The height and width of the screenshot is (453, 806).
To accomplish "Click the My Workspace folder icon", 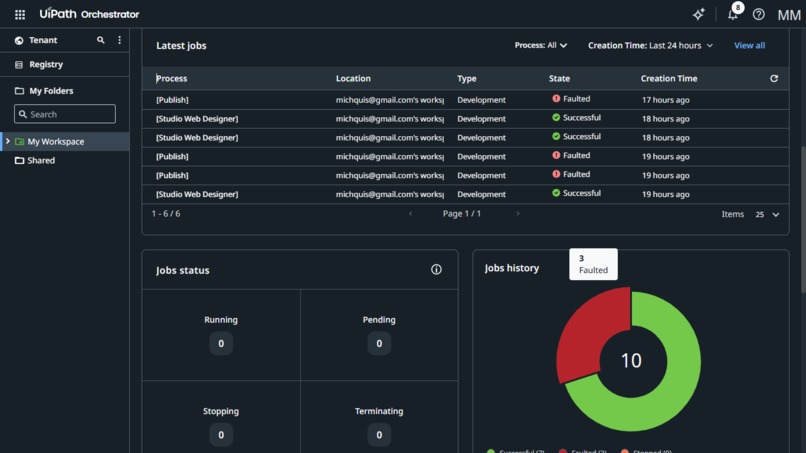I will pyautogui.click(x=20, y=141).
